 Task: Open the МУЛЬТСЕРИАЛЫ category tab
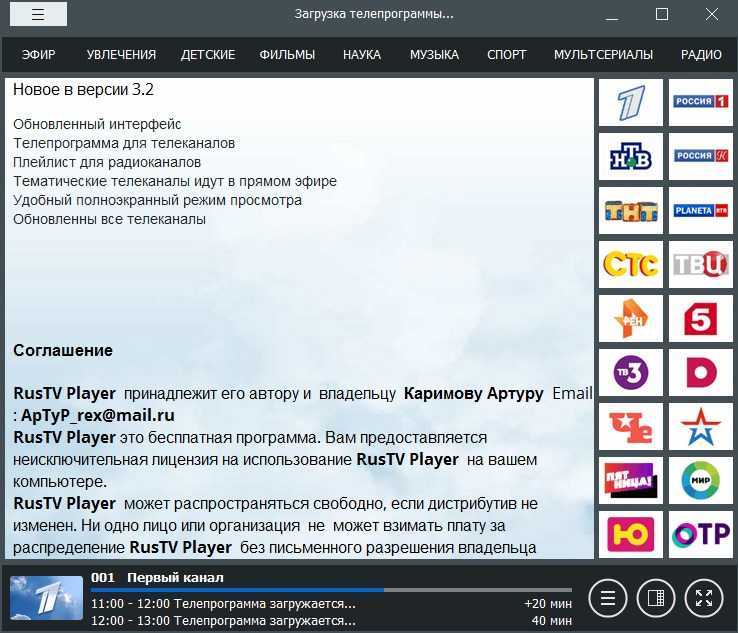click(603, 55)
